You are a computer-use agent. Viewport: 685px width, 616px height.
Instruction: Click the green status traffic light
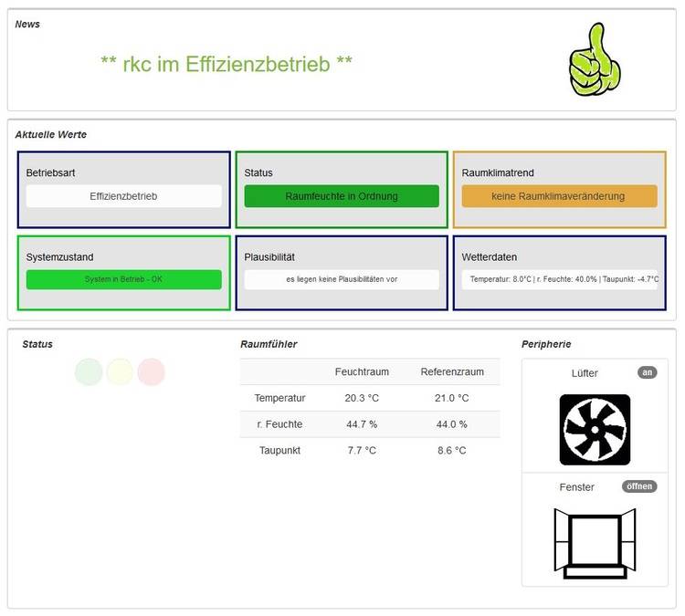coord(89,371)
